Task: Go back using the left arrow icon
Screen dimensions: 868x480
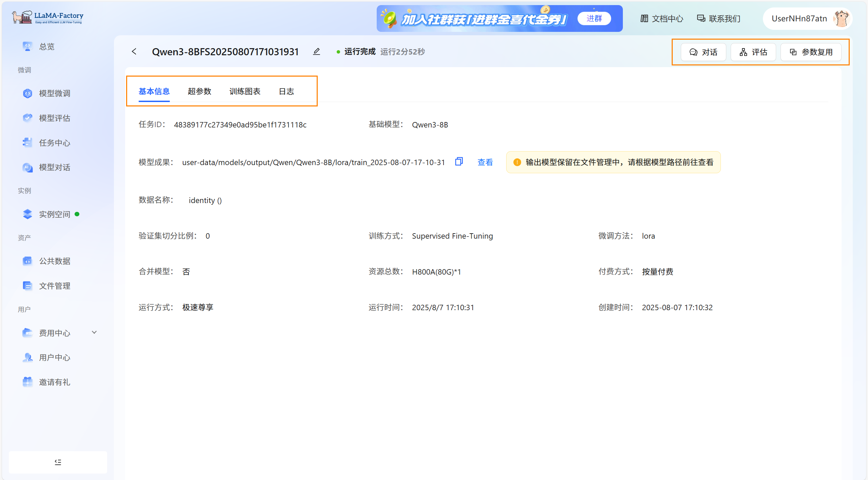Action: click(134, 52)
